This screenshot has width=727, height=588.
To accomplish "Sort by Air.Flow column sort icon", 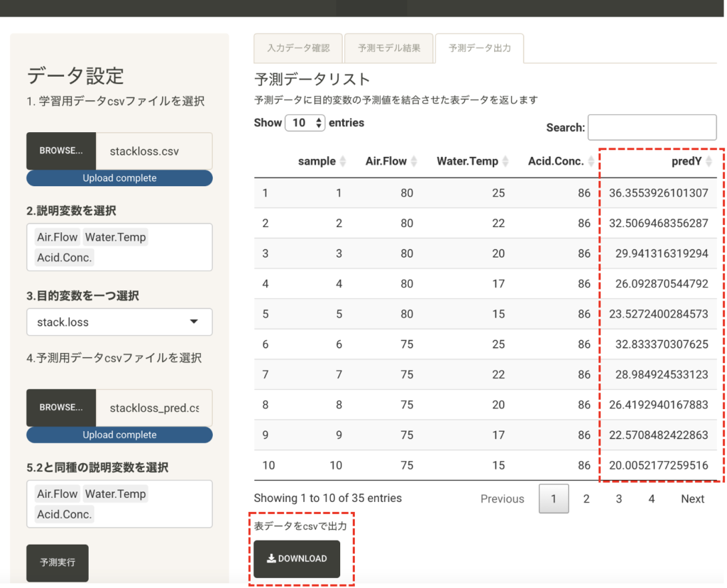I will coord(414,162).
